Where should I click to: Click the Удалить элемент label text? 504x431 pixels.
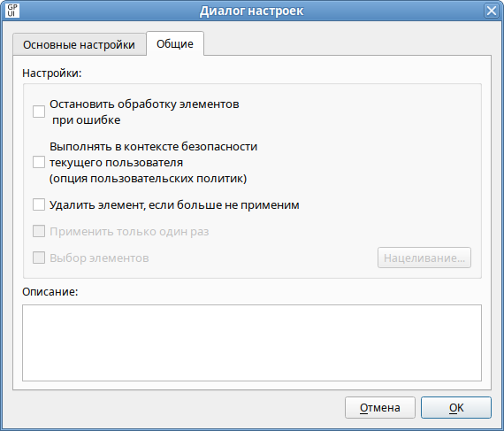coord(95,205)
